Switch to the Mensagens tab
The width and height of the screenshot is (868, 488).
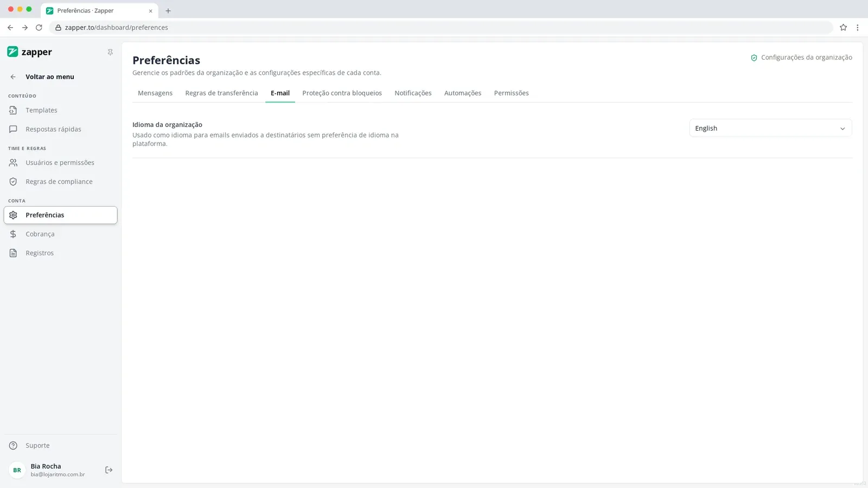point(155,93)
